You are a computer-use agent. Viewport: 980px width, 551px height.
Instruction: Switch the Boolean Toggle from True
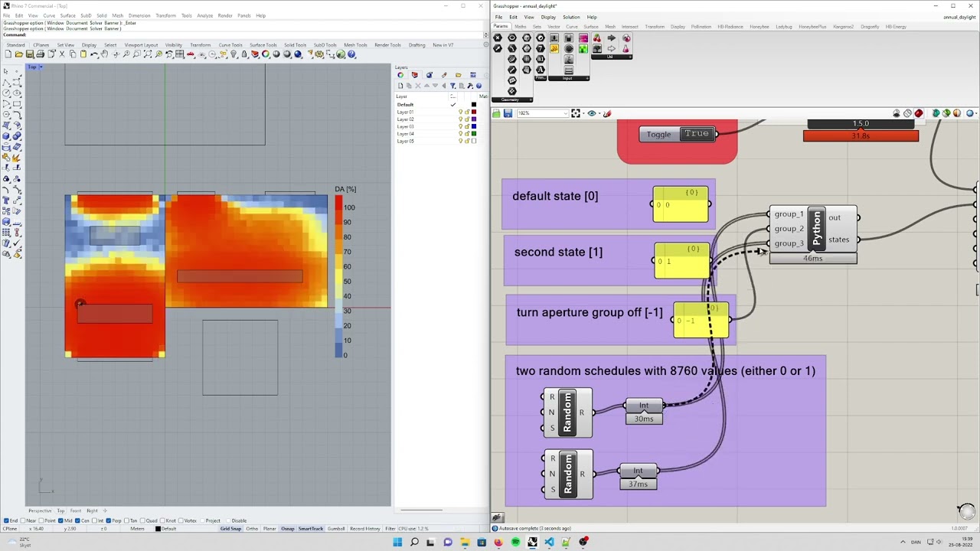click(x=697, y=134)
